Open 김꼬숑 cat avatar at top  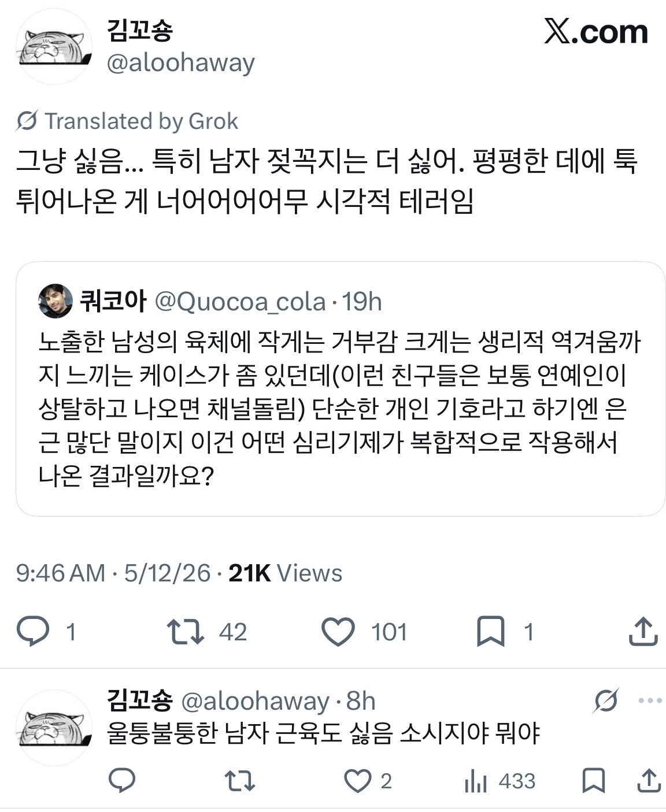pos(54,47)
